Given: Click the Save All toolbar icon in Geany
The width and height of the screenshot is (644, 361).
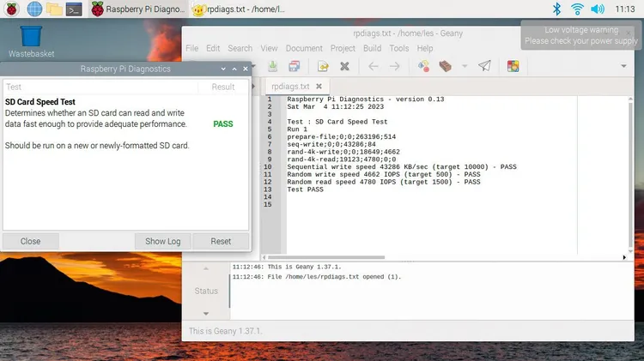Looking at the screenshot, I should [294, 66].
